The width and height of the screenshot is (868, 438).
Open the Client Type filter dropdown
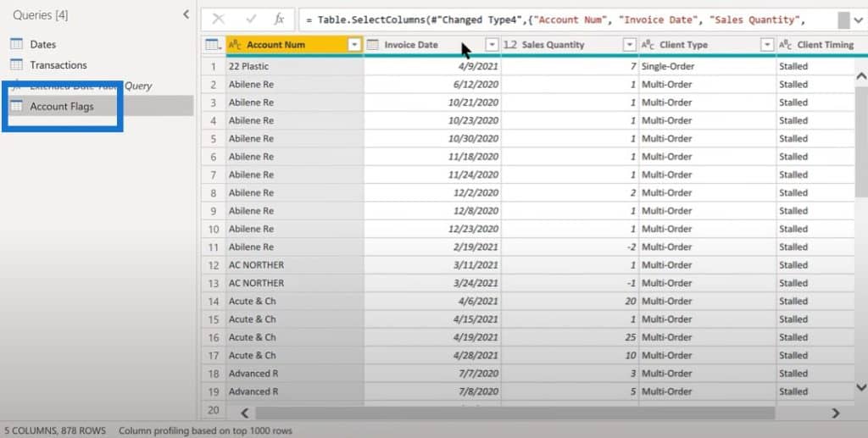(x=766, y=45)
